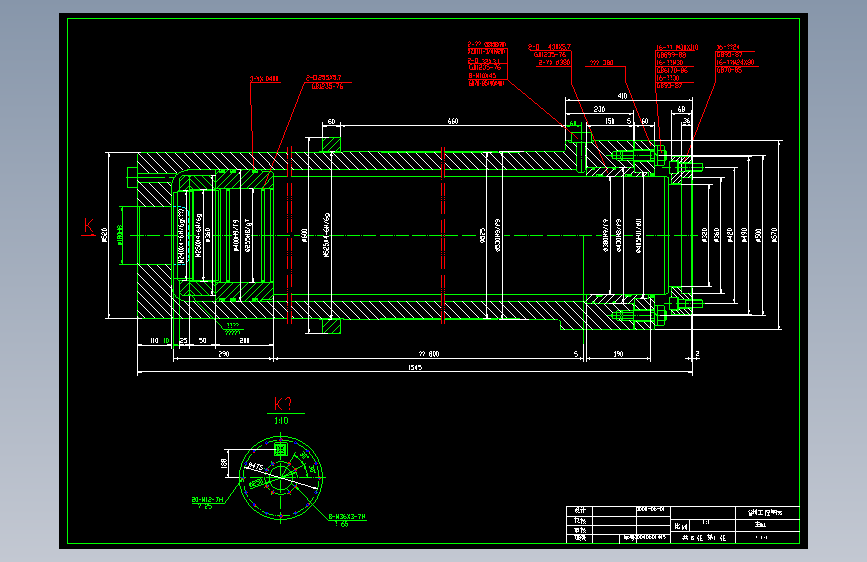Select the 290 dimension along the bottom
The height and width of the screenshot is (562, 867).
[x=224, y=353]
